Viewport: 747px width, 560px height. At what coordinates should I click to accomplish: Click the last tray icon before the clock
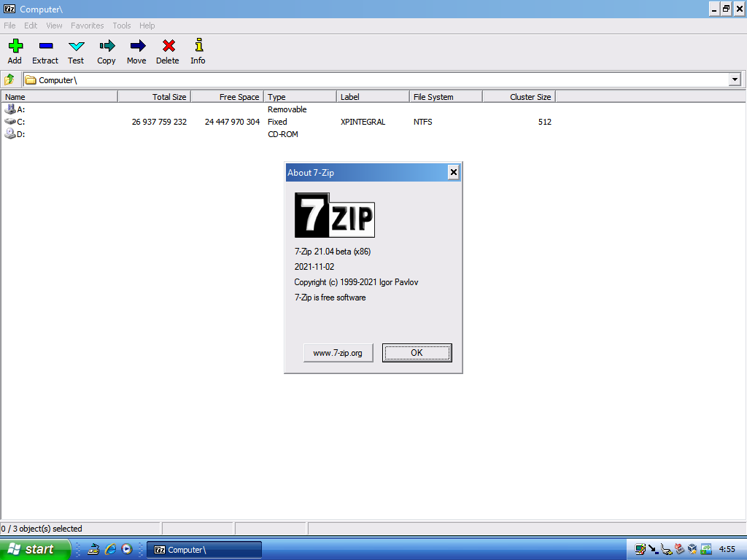(706, 550)
